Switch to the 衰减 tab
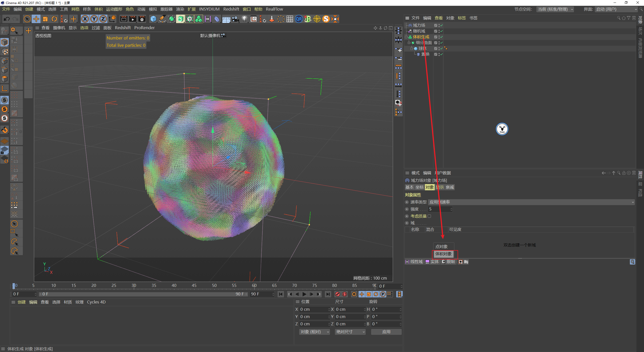 point(450,187)
